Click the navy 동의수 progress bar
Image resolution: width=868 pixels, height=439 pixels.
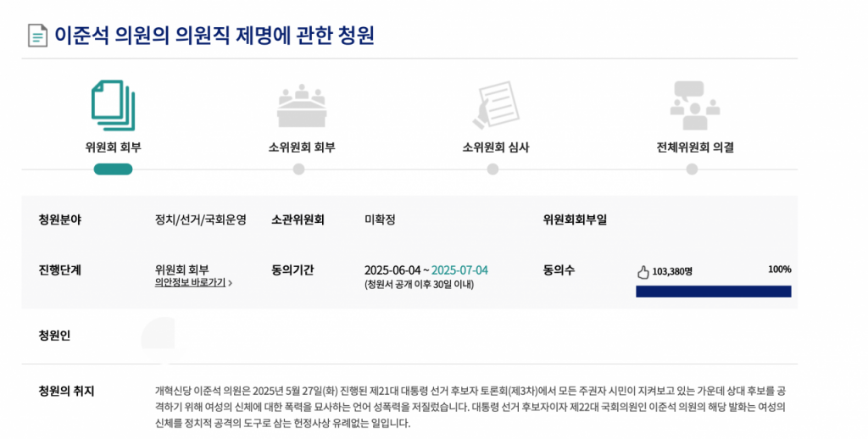[713, 292]
